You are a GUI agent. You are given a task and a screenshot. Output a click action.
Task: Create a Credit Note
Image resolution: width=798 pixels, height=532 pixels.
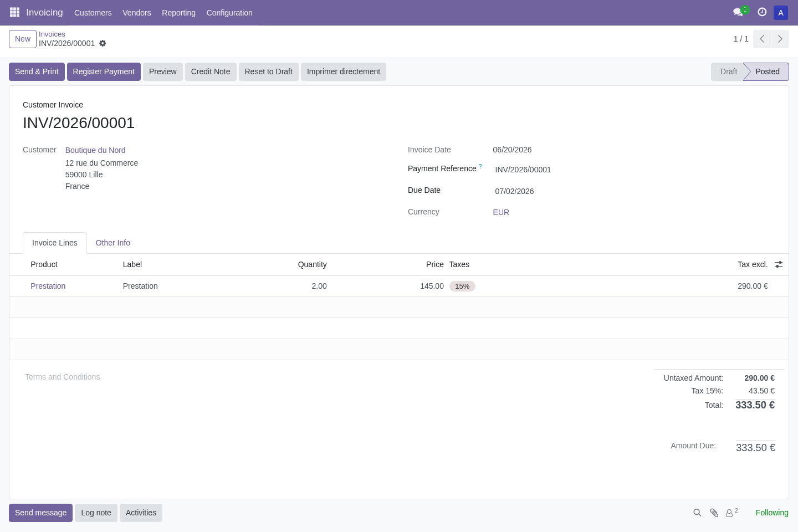click(x=211, y=71)
